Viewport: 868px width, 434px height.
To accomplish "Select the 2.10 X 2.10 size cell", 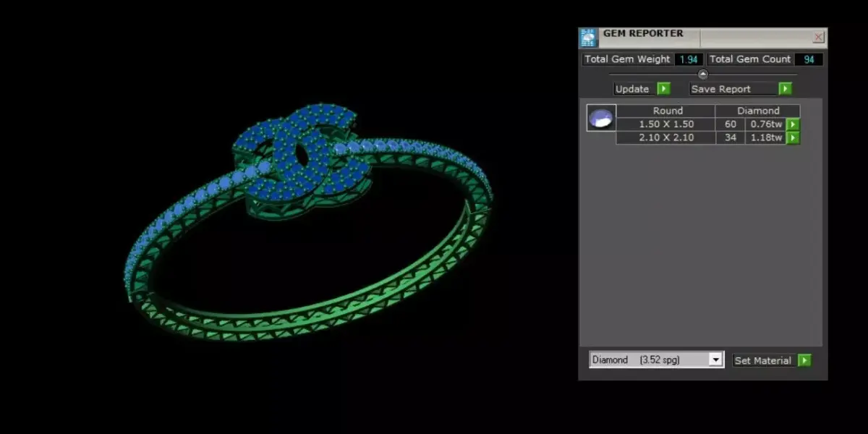I will tap(665, 137).
